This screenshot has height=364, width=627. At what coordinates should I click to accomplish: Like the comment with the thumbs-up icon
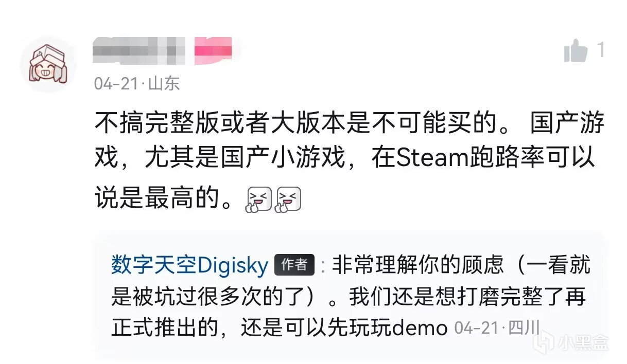coord(576,50)
